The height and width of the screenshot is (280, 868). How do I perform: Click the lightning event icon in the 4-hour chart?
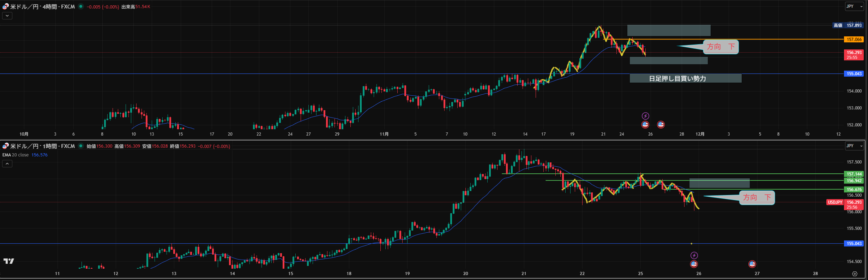click(x=645, y=116)
